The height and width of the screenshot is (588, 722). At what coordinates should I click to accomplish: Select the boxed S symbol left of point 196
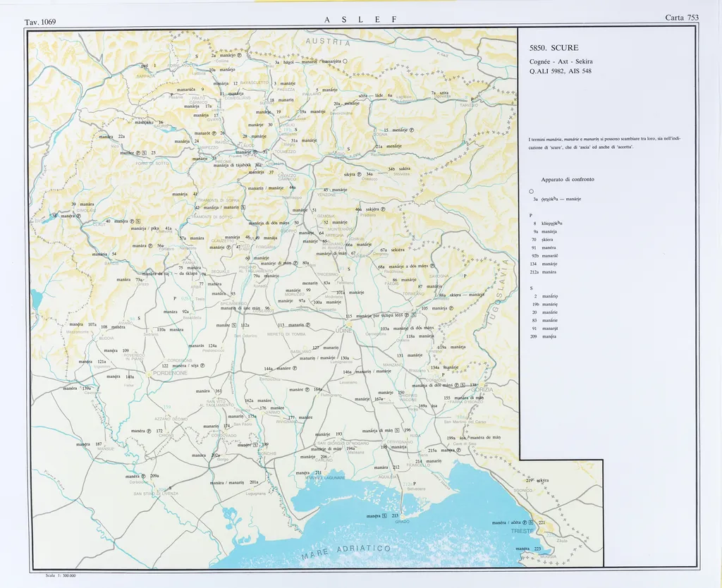point(397,430)
